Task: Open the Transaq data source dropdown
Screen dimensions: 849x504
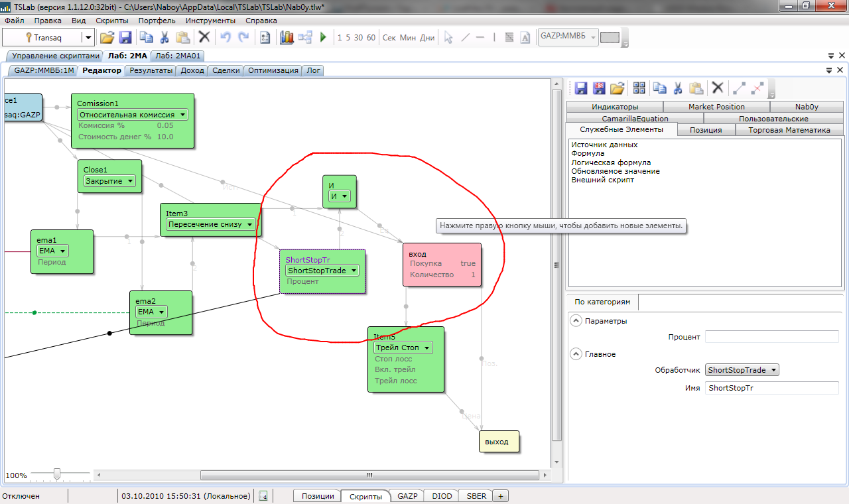Action: tap(87, 38)
